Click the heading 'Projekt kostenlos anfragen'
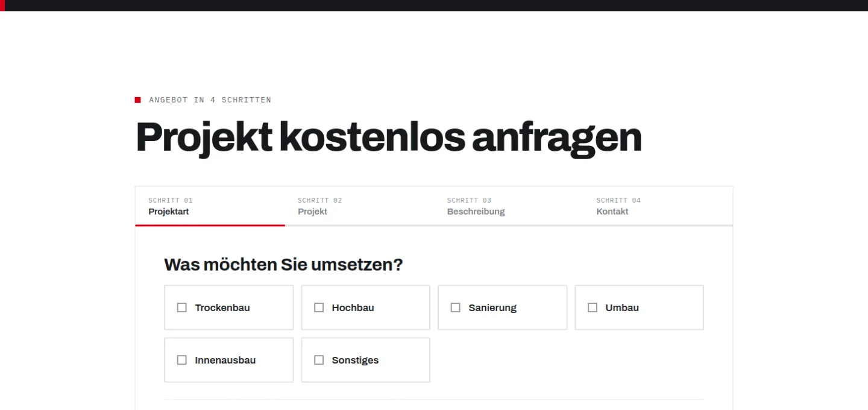Screen dimensions: 868x410 [389, 137]
